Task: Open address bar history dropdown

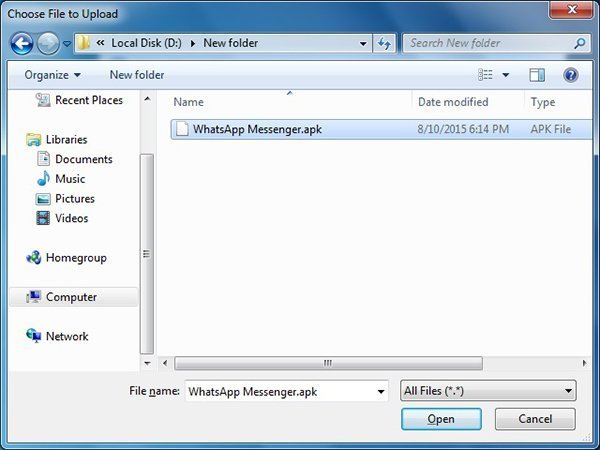Action: [x=363, y=44]
